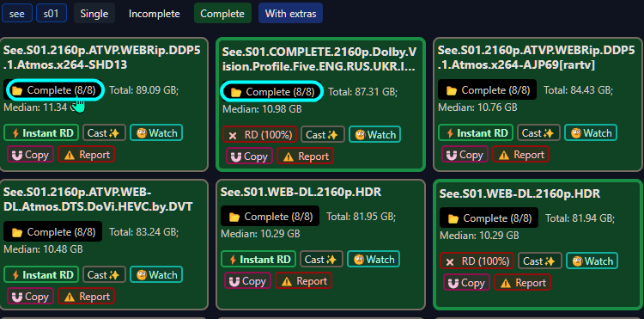Click Cast sparkle button on AJP69 release
The height and width of the screenshot is (319, 644).
[538, 132]
